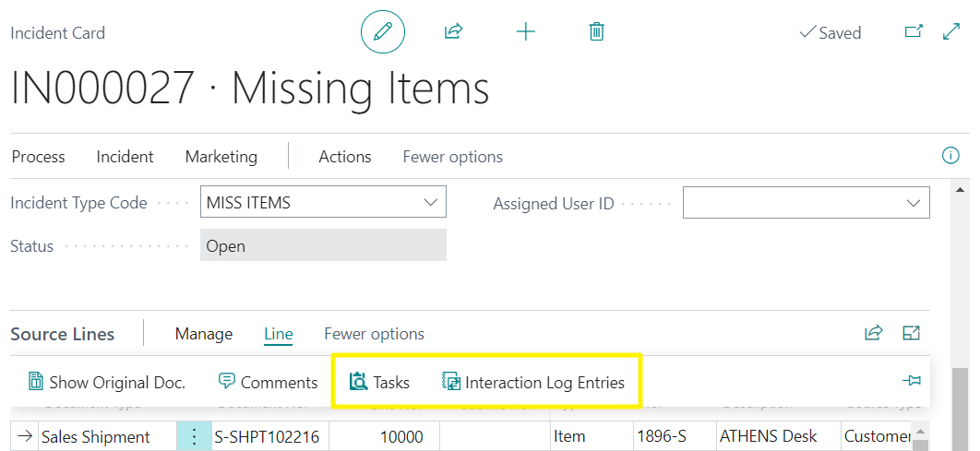Expand the Source Lines part icon
The image size is (980, 451).
coord(911,333)
